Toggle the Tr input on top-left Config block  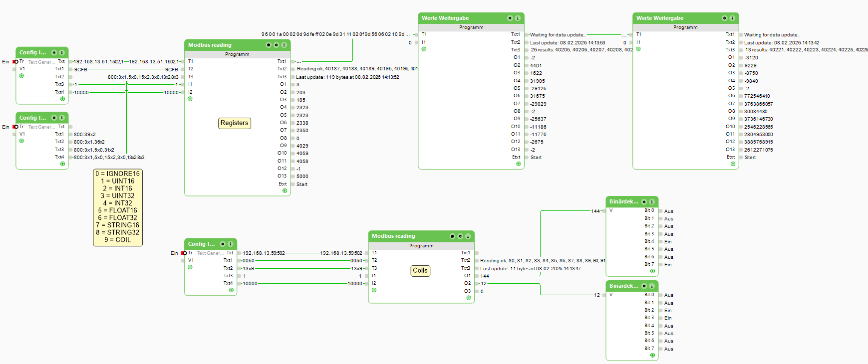pos(15,62)
